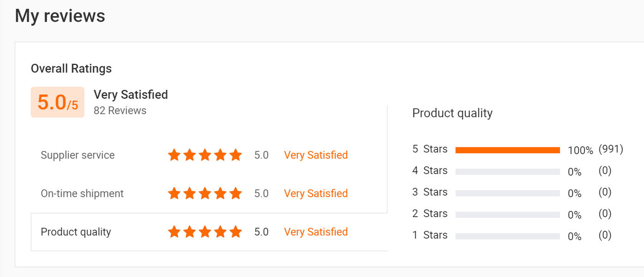
Task: Click the 82 Reviews text
Action: coord(120,111)
